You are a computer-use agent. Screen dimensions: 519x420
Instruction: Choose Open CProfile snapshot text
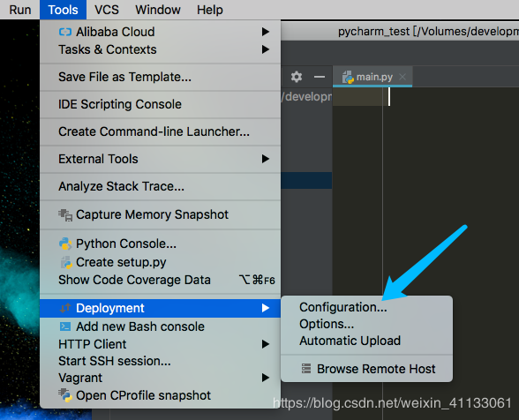(x=143, y=395)
